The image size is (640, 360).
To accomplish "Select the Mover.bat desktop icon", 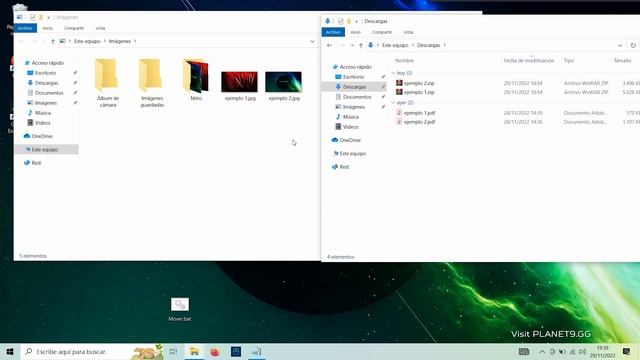I will [x=180, y=309].
